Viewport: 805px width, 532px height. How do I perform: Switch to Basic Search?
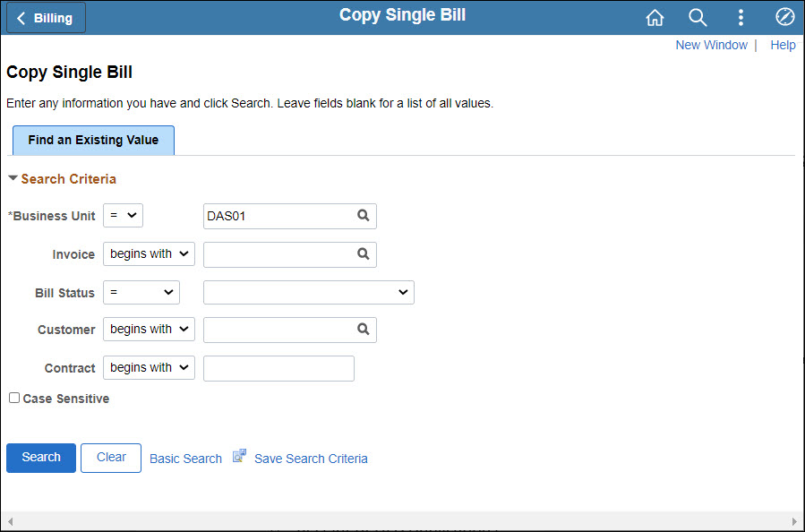(185, 459)
